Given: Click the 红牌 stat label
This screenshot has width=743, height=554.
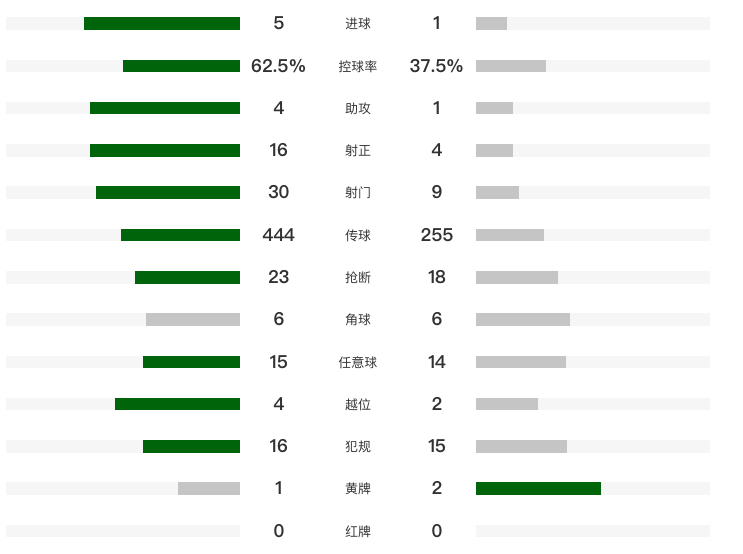Looking at the screenshot, I should pos(357,531).
